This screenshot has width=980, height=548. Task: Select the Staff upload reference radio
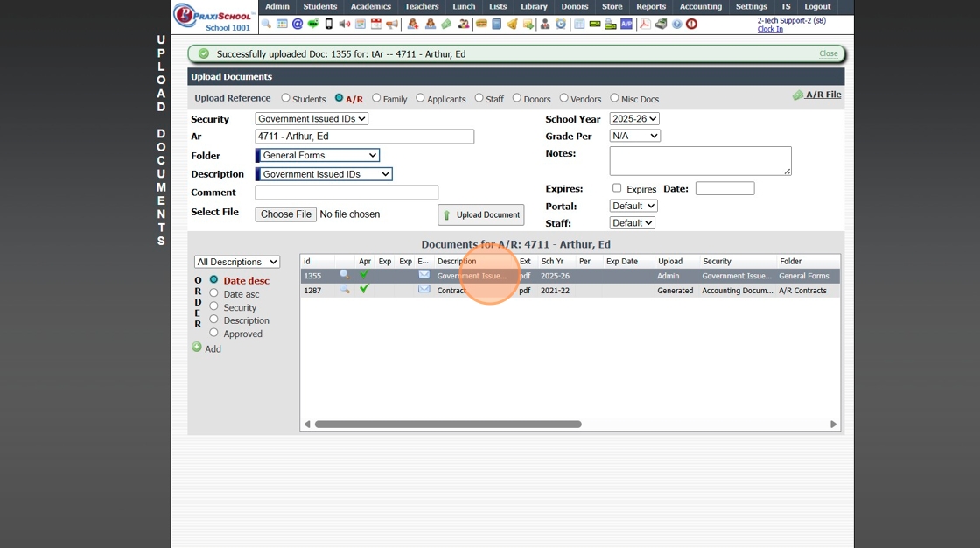coord(479,97)
